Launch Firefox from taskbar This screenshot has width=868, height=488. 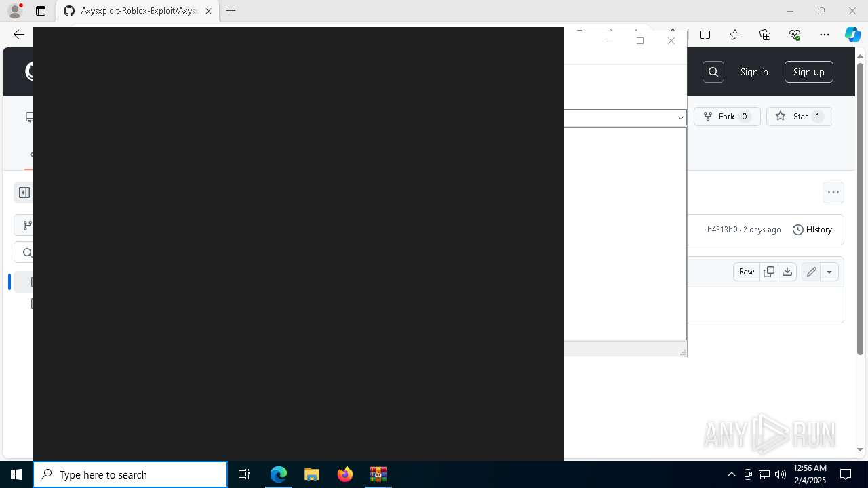click(345, 474)
